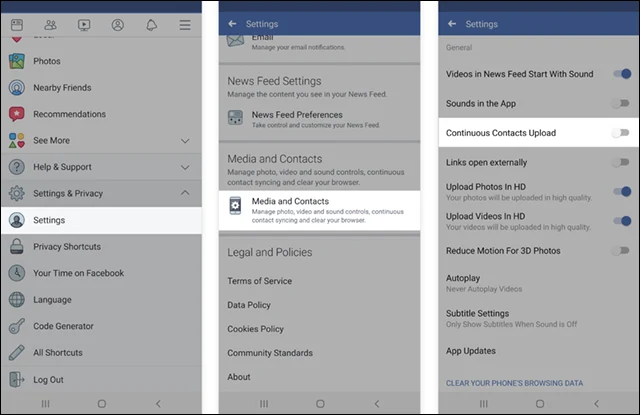Image resolution: width=640 pixels, height=415 pixels.
Task: Go back from middle Settings screen
Action: click(x=232, y=24)
